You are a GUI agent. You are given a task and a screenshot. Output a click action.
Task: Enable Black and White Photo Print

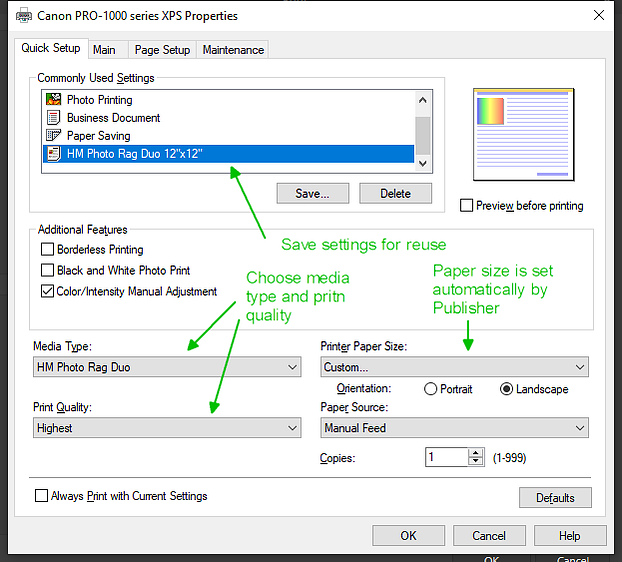[x=47, y=270]
